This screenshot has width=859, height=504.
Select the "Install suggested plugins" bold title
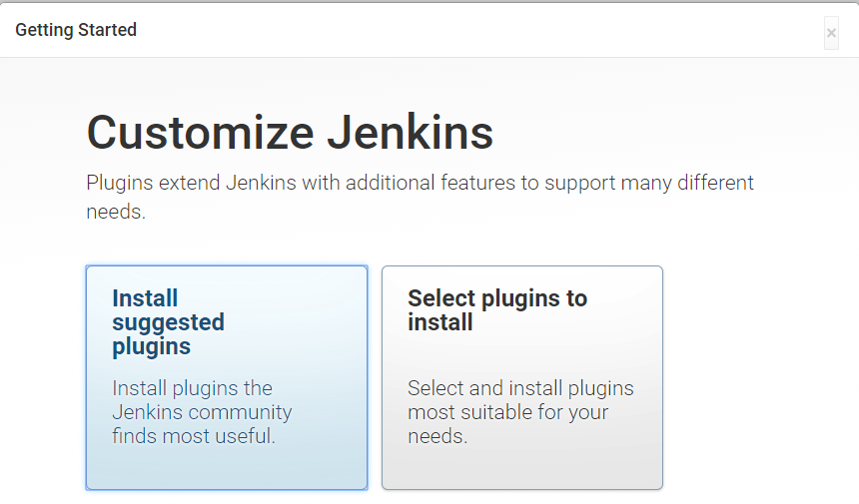[x=168, y=322]
